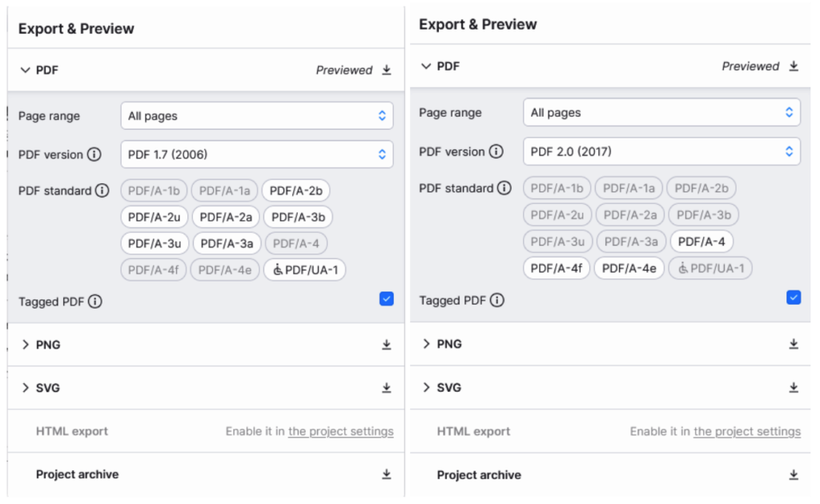
Task: Open the project settings link for HTML export
Action: (340, 431)
